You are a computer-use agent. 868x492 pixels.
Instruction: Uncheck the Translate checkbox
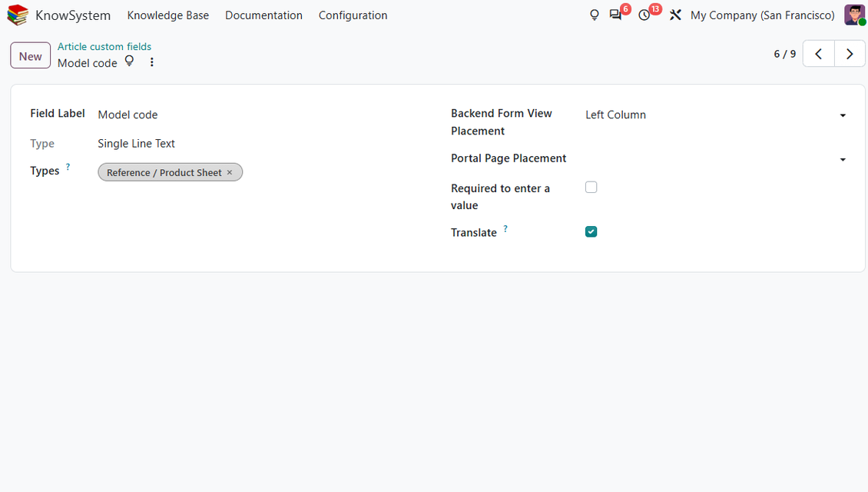[x=591, y=231]
